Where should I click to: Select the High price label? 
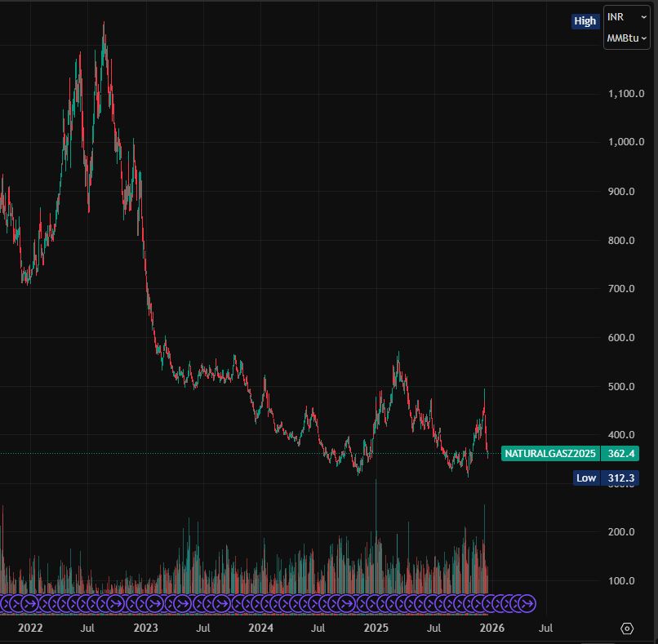[x=585, y=21]
